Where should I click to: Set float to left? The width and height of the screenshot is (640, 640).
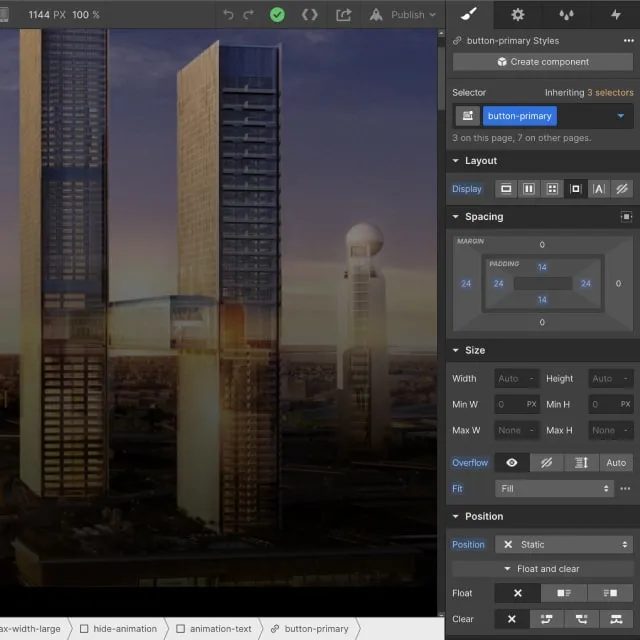[564, 593]
